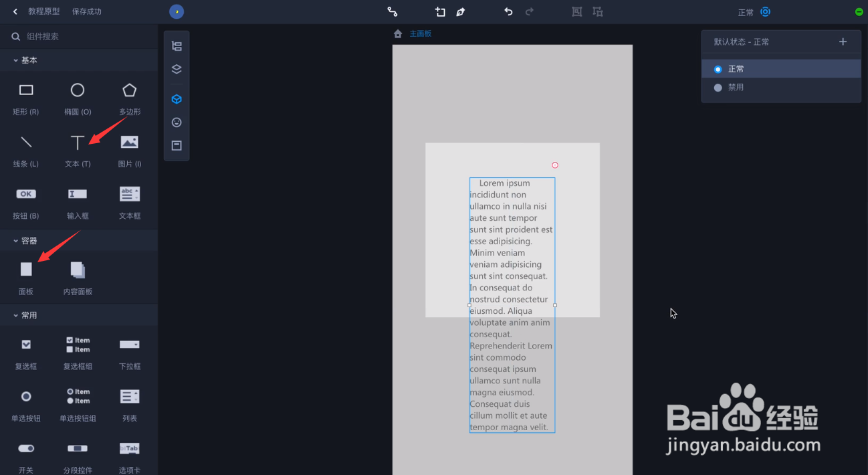Click the Lorem ipsum text block on canvas

pos(512,305)
